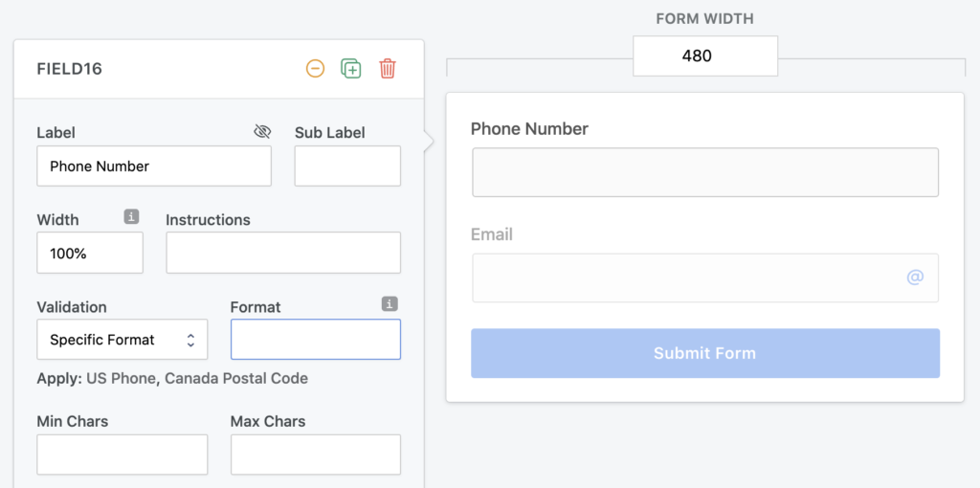
Task: Open the Validation dropdown
Action: [x=122, y=340]
